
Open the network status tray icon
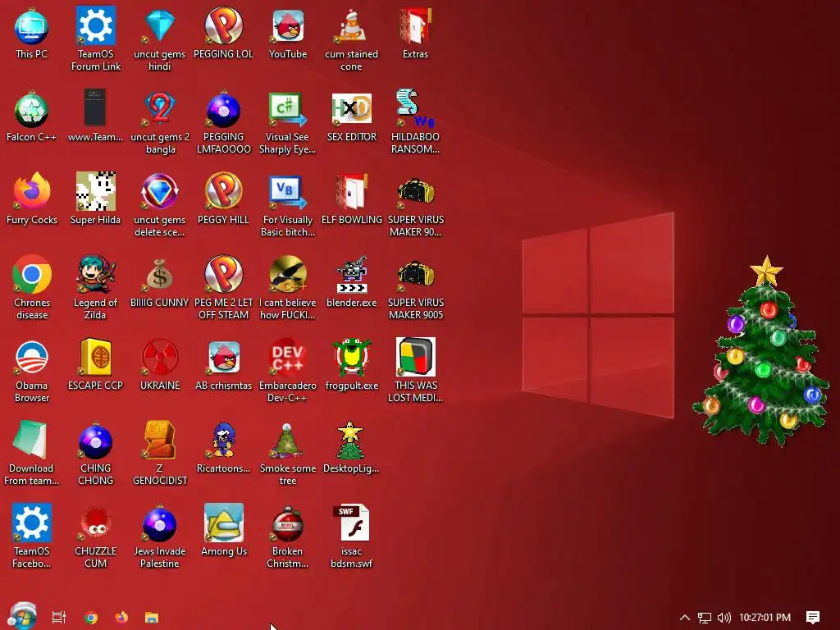pyautogui.click(x=705, y=618)
